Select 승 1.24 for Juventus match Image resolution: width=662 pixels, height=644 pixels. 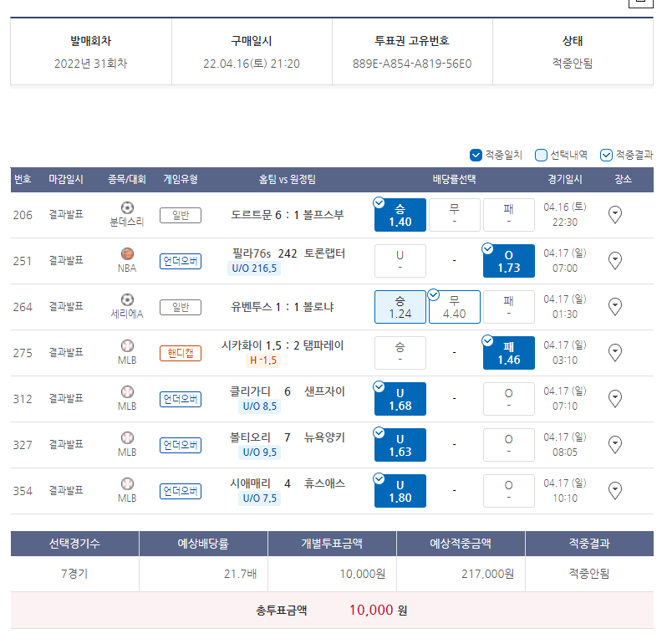400,307
